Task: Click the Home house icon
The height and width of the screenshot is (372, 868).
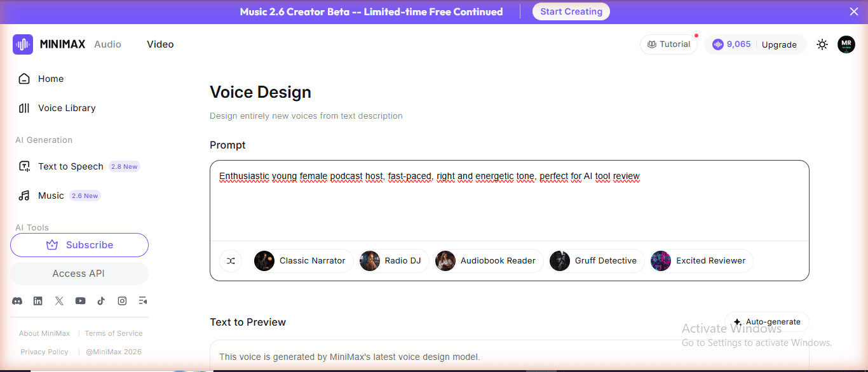Action: pyautogui.click(x=24, y=79)
